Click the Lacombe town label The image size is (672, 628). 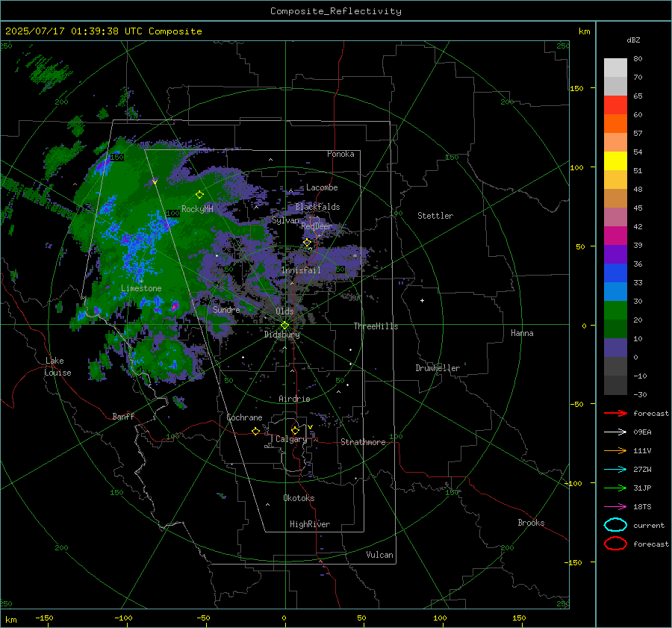(322, 187)
